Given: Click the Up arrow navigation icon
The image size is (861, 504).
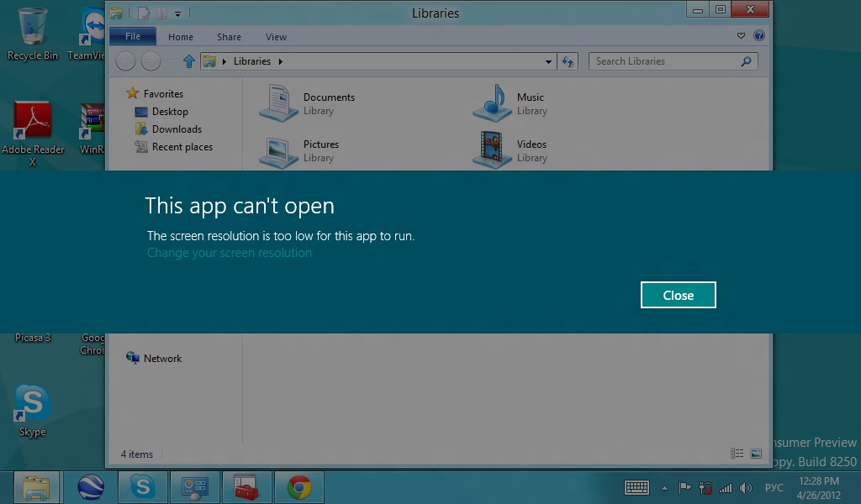Looking at the screenshot, I should [x=189, y=61].
